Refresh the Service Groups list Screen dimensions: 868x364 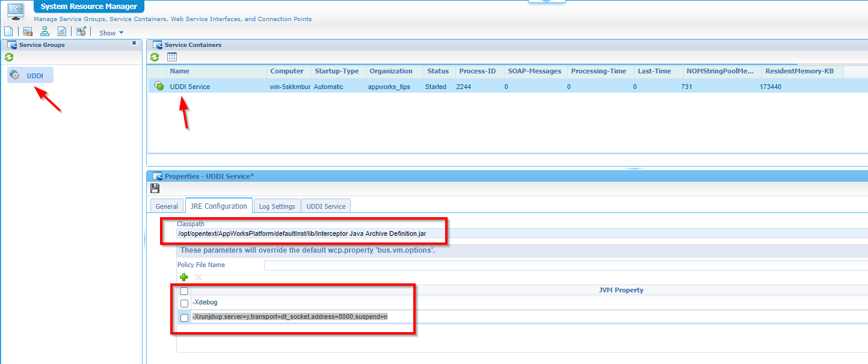9,57
